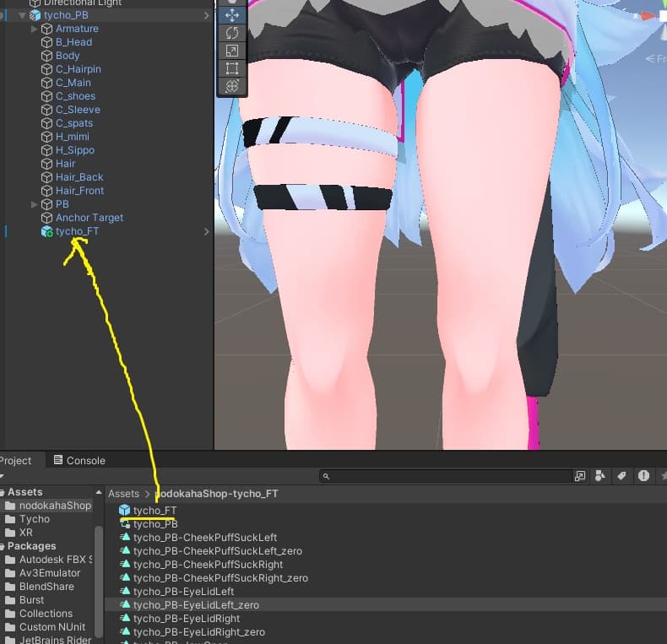The height and width of the screenshot is (644, 667).
Task: Open search in scene picker icon
Action: (580, 476)
